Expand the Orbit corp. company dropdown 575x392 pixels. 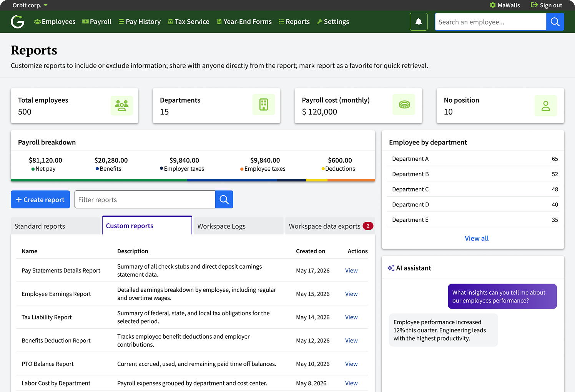click(30, 5)
